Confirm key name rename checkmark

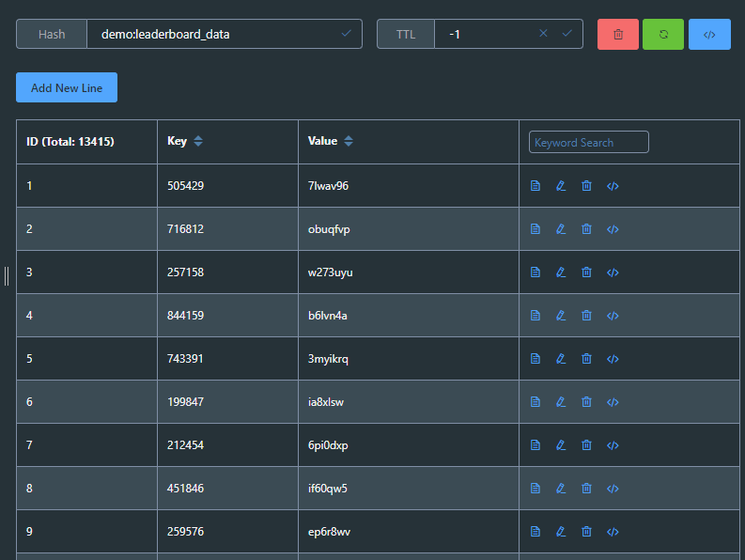[x=347, y=33]
